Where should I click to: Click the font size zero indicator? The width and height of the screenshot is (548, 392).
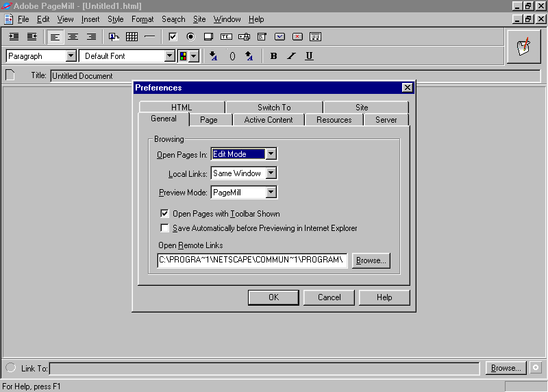click(x=232, y=56)
